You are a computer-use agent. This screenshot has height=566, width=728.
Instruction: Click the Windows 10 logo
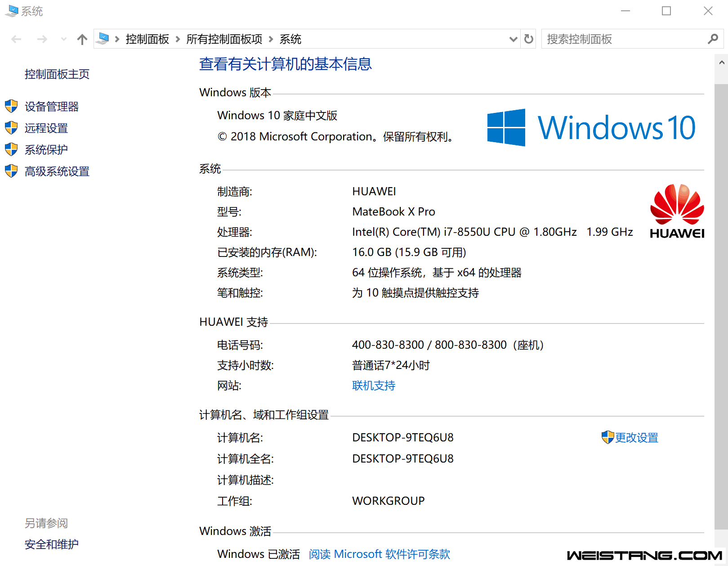coord(591,127)
